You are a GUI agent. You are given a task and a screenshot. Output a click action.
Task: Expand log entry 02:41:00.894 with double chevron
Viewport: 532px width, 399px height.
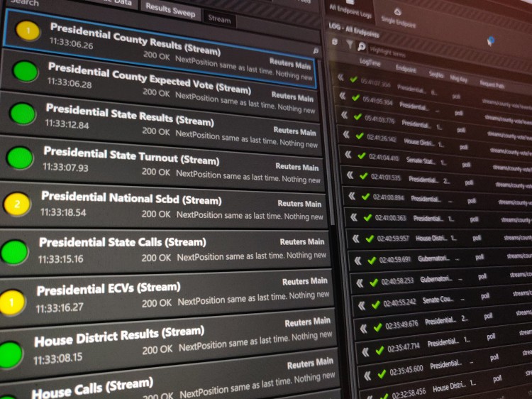coord(352,196)
